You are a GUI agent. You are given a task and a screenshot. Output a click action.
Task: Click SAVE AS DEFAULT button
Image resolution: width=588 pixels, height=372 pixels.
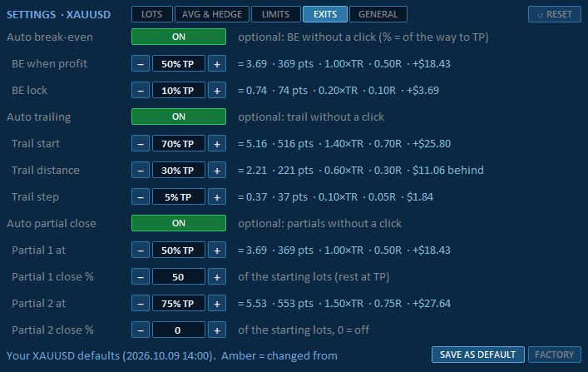477,355
